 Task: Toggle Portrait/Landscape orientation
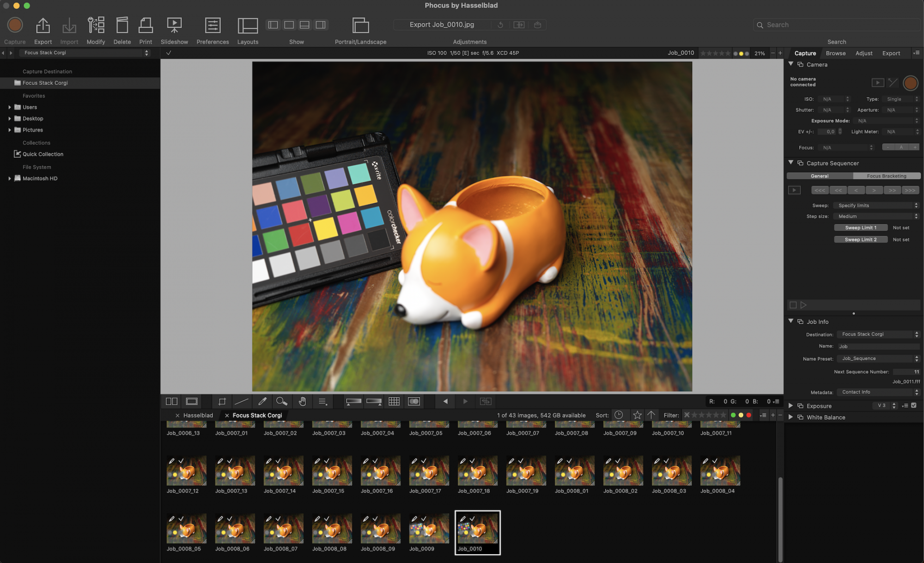360,25
